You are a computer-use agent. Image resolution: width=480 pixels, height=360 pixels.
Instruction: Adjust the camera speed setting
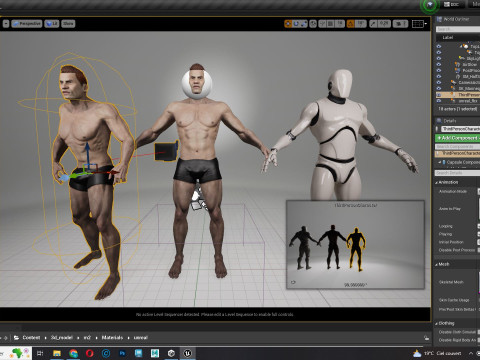pos(400,24)
